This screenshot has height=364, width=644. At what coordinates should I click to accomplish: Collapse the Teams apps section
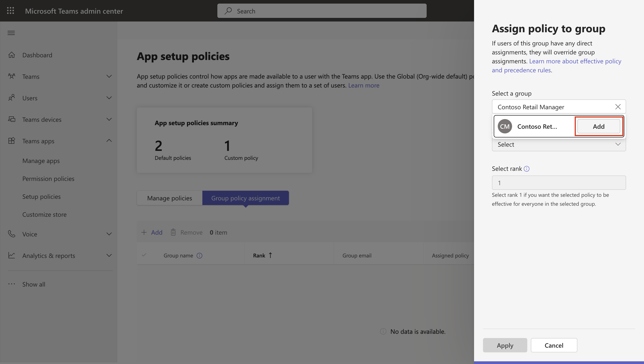109,141
